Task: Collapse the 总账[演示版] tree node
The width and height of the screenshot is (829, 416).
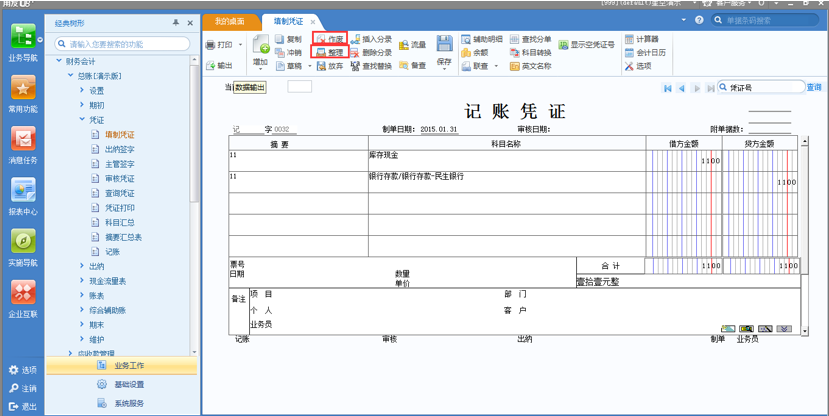Action: [x=70, y=76]
